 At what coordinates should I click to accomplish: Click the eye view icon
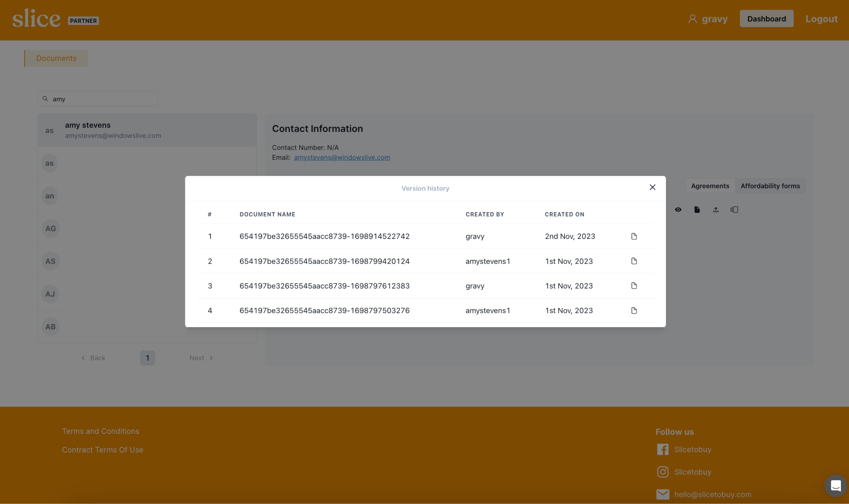pyautogui.click(x=678, y=210)
